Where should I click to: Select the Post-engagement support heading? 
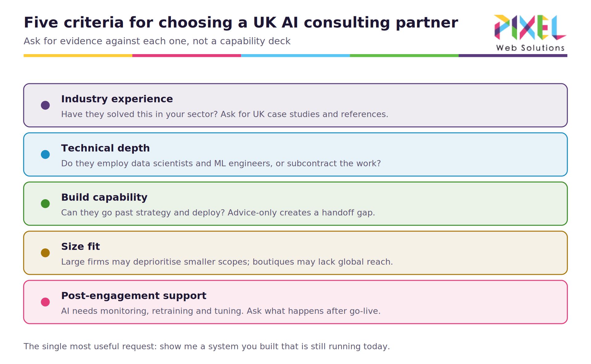click(x=134, y=296)
